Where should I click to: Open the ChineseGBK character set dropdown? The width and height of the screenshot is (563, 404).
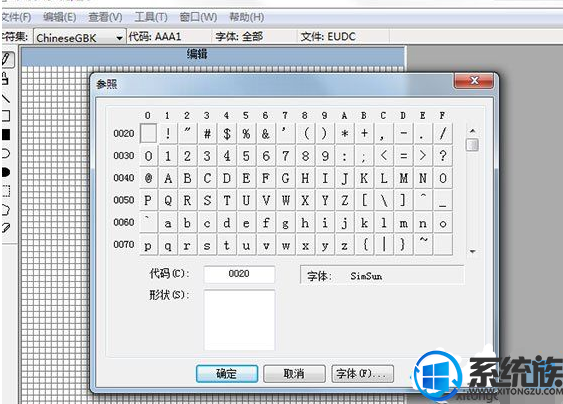(x=80, y=37)
